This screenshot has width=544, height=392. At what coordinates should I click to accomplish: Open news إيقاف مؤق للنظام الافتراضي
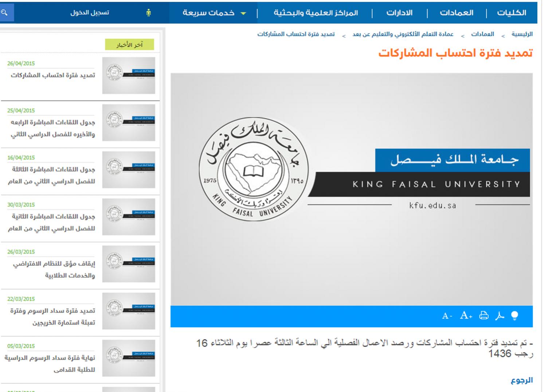point(54,270)
